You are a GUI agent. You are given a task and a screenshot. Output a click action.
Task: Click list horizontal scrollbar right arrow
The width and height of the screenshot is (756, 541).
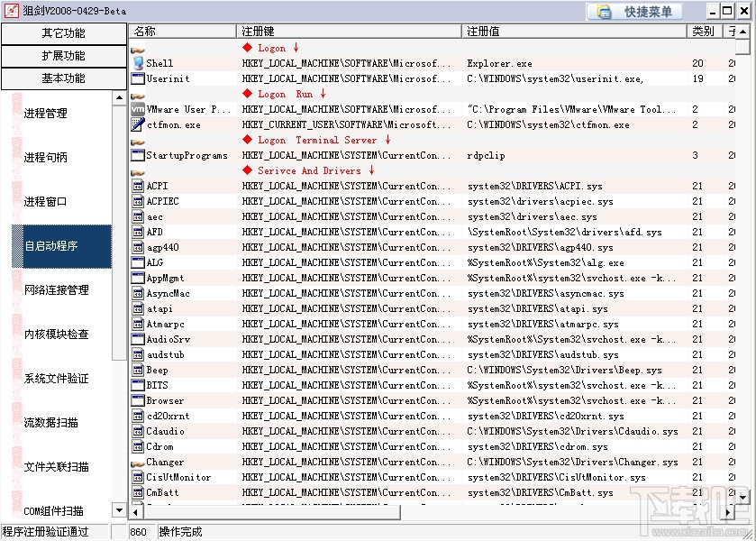(x=729, y=512)
